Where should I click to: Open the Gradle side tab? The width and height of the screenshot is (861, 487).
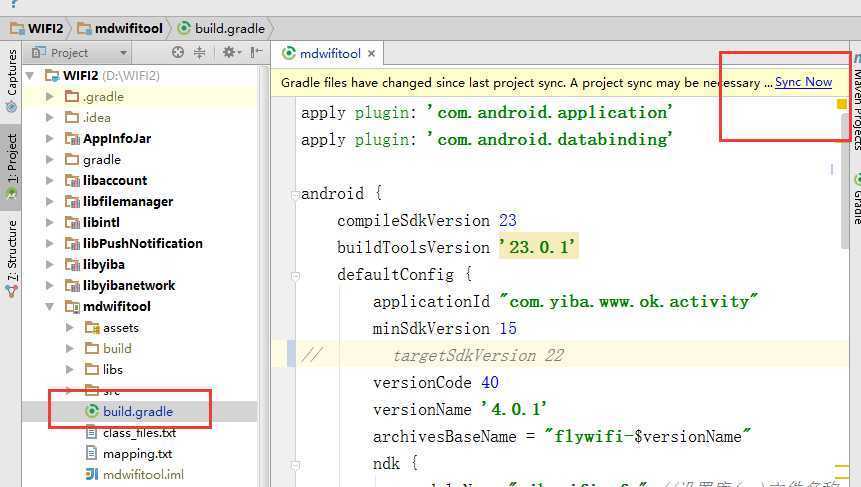pyautogui.click(x=857, y=199)
